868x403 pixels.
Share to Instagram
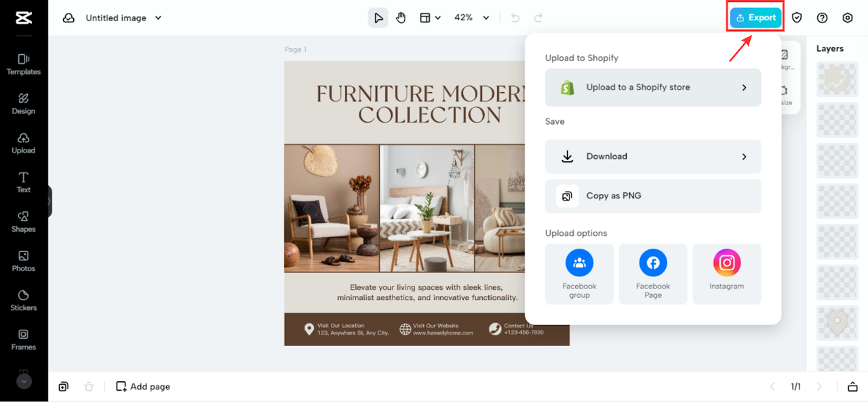(x=727, y=274)
